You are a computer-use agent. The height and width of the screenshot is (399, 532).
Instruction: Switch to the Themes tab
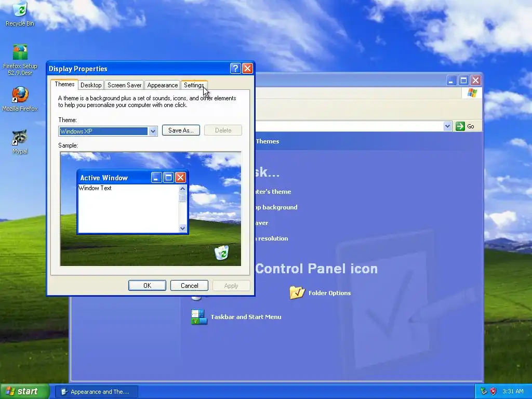pyautogui.click(x=64, y=85)
